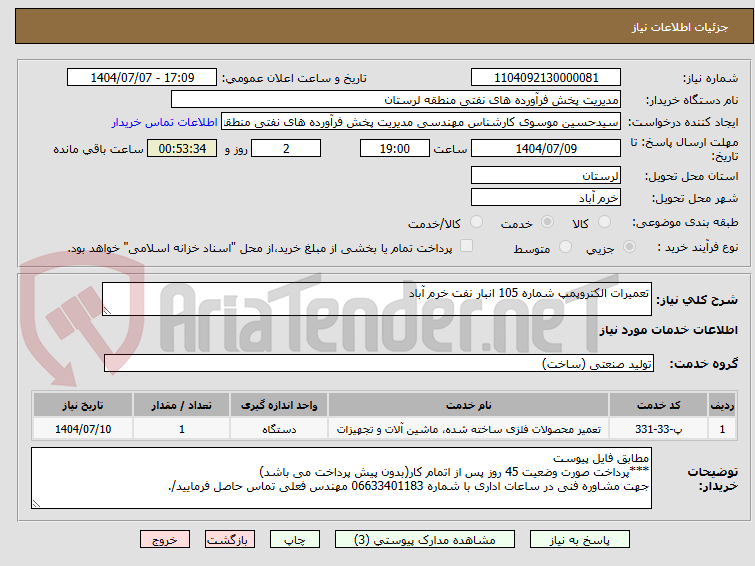The image size is (755, 566).
Task: Click resize handle of buyer notes textarea
Action: (36, 504)
